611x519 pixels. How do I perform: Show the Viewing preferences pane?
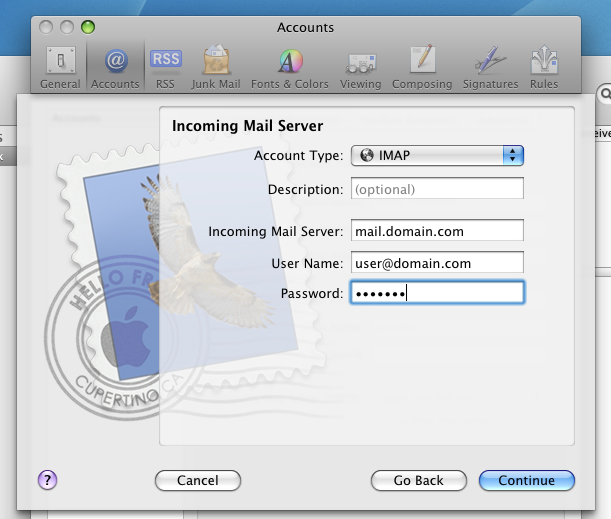tap(360, 67)
